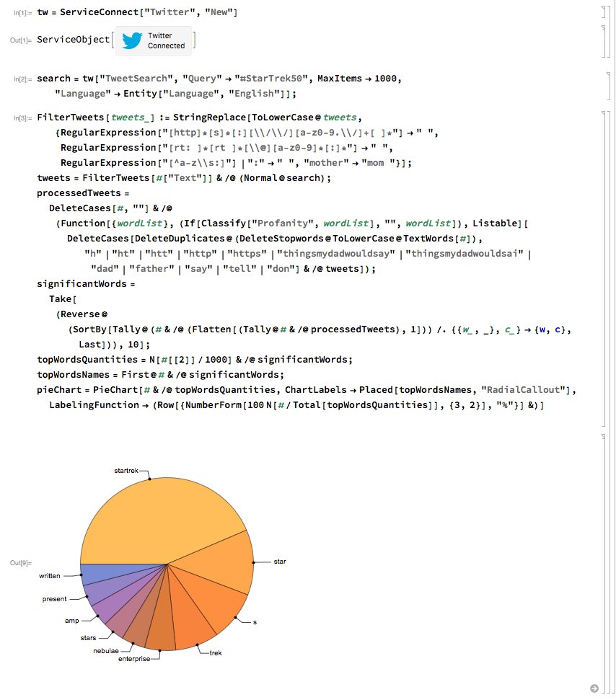
Task: Click the word Listable in the code
Action: pyautogui.click(x=495, y=223)
